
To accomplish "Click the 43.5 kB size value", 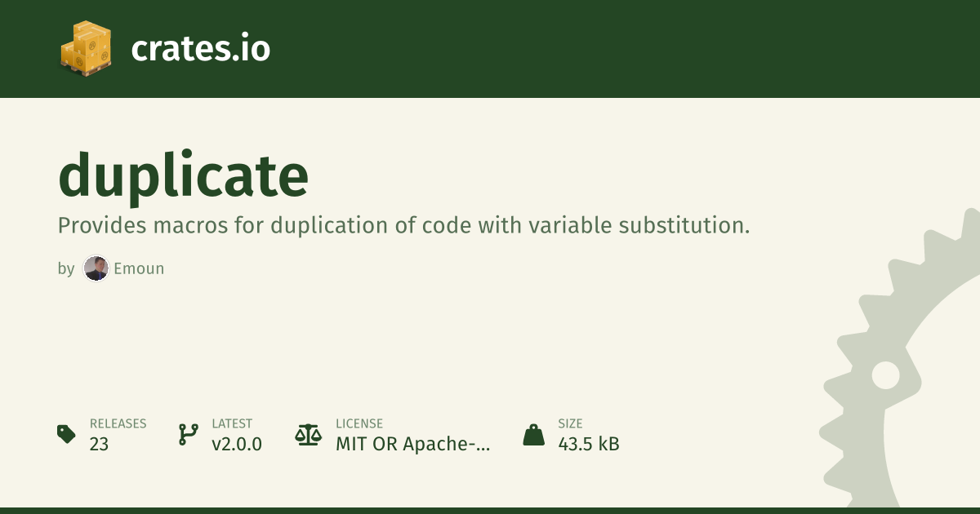I will pos(589,445).
